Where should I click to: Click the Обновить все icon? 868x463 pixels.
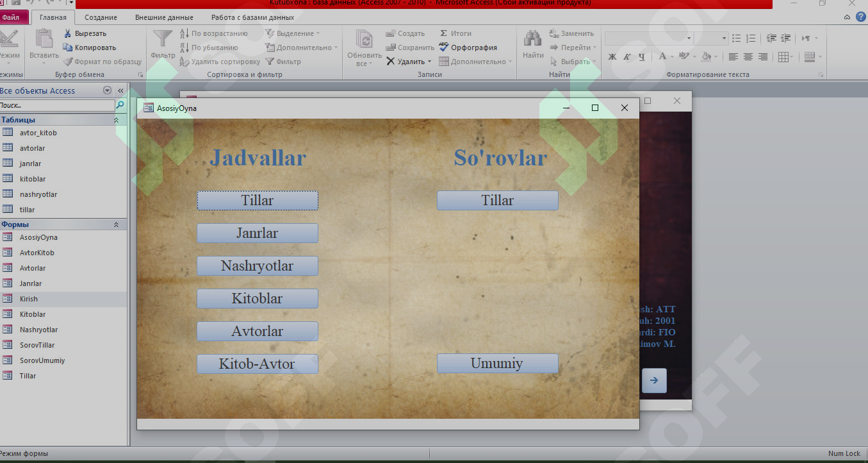tap(364, 40)
